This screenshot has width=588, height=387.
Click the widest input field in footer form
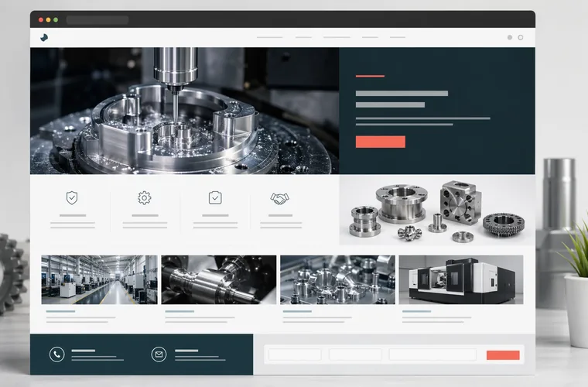432,354
